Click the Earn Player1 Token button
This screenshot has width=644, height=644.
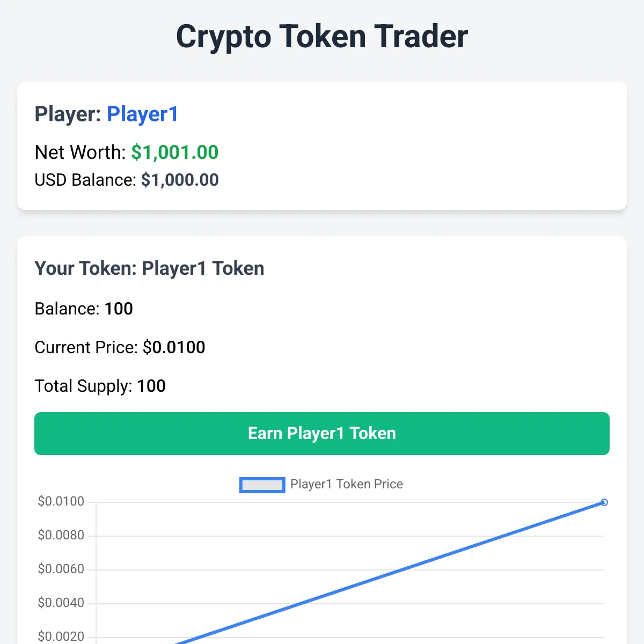(x=321, y=433)
